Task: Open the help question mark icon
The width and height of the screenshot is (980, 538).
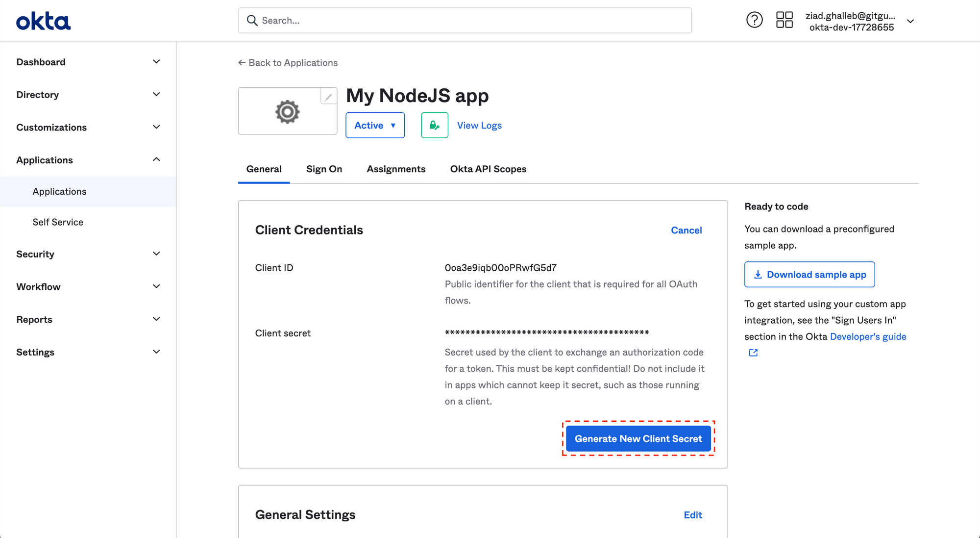Action: [754, 20]
